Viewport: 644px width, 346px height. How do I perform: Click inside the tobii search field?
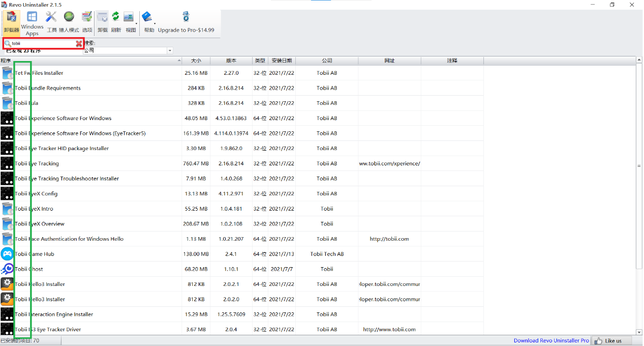click(43, 44)
